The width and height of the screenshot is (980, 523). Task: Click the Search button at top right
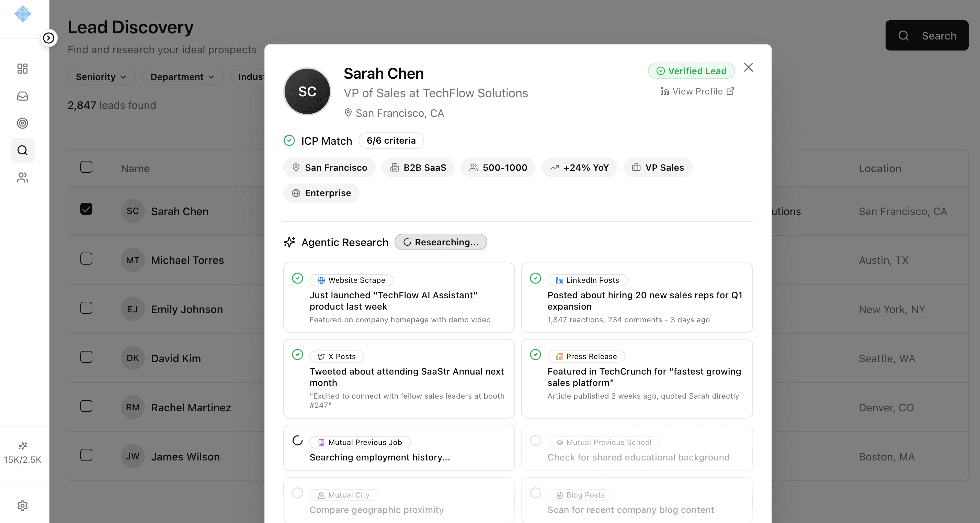pyautogui.click(x=927, y=35)
